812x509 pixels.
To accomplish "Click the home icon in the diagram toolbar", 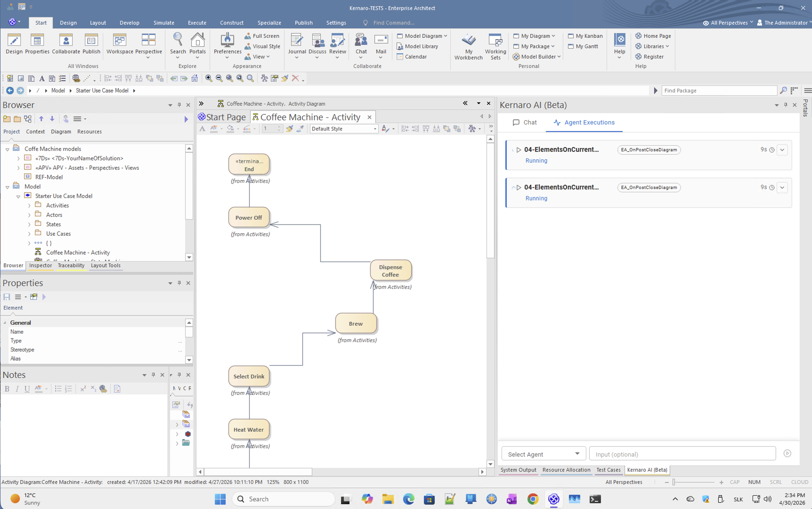I will point(195,78).
